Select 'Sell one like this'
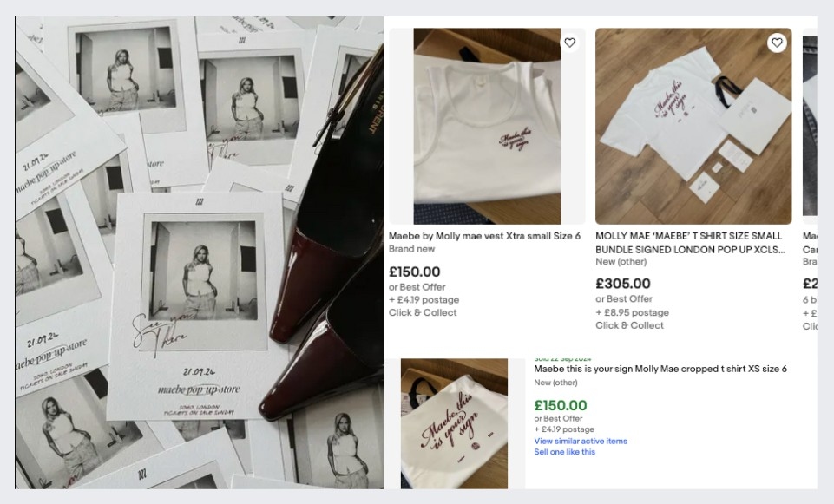 click(x=563, y=452)
